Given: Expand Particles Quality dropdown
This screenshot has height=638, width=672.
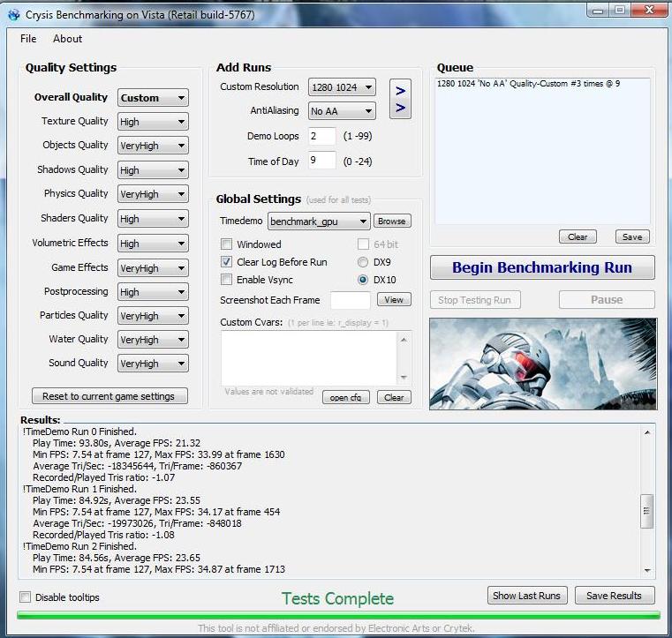Looking at the screenshot, I should tap(153, 316).
